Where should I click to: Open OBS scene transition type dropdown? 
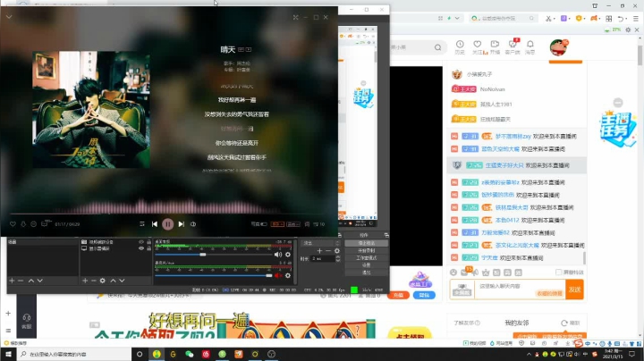[320, 243]
